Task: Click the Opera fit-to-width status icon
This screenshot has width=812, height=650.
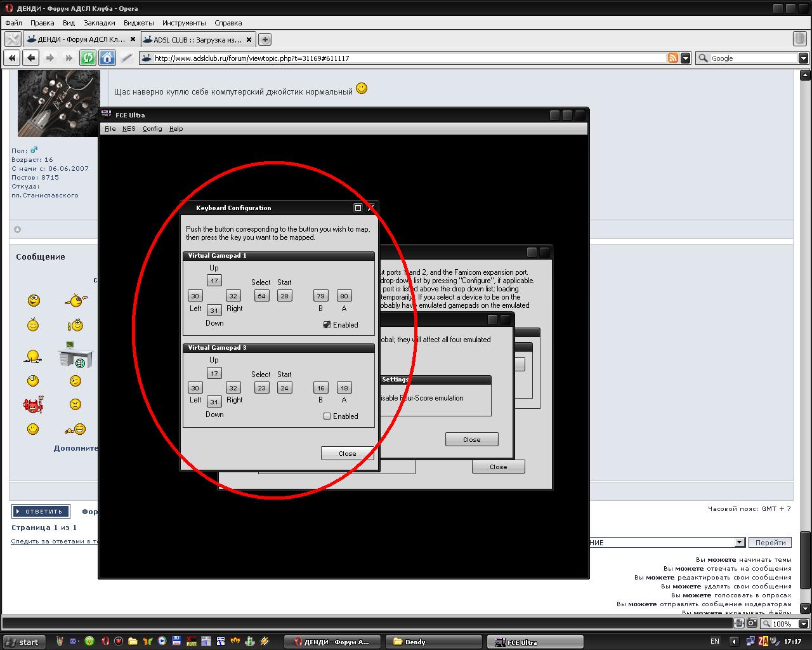Action: point(739,623)
